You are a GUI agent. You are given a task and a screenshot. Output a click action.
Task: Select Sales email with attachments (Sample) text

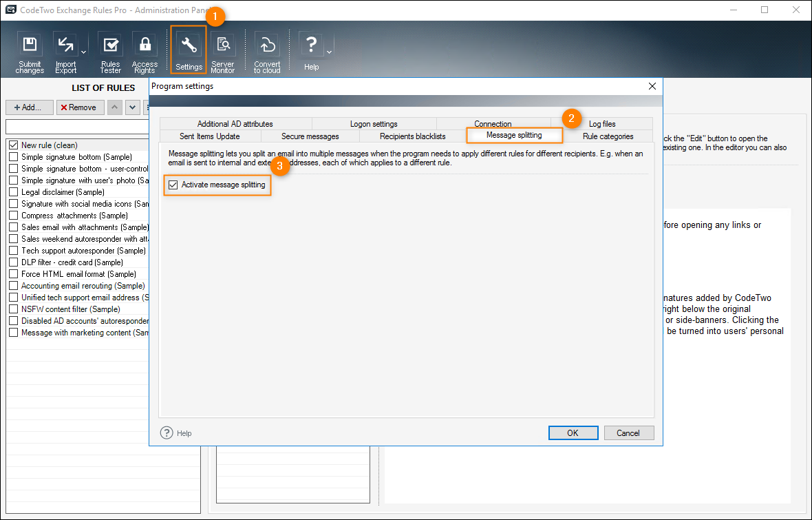pyautogui.click(x=85, y=227)
